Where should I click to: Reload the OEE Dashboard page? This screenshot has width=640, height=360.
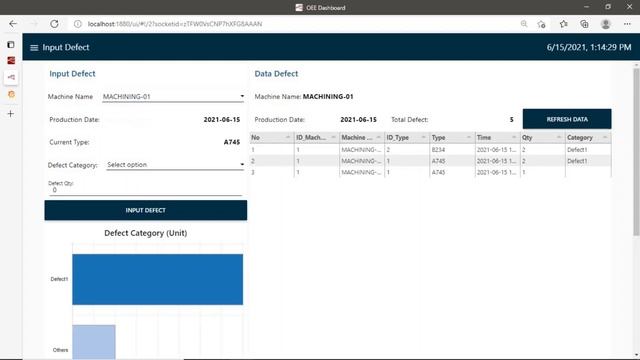point(54,24)
